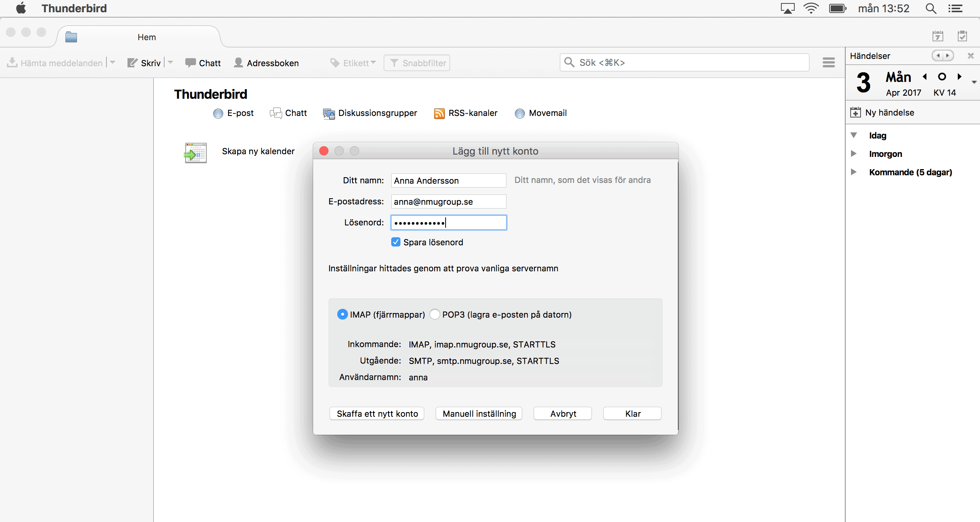Close the Lägg till nytt konto dialog

click(324, 151)
